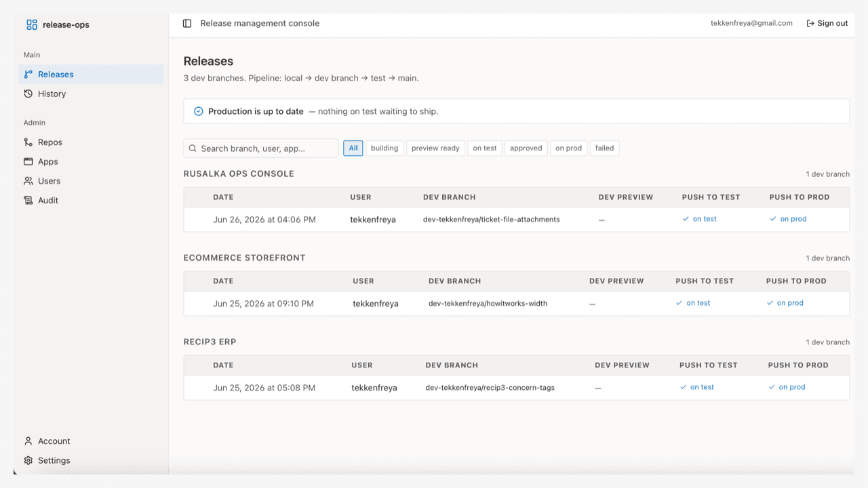
Task: Click the search magnifier icon
Action: click(193, 148)
